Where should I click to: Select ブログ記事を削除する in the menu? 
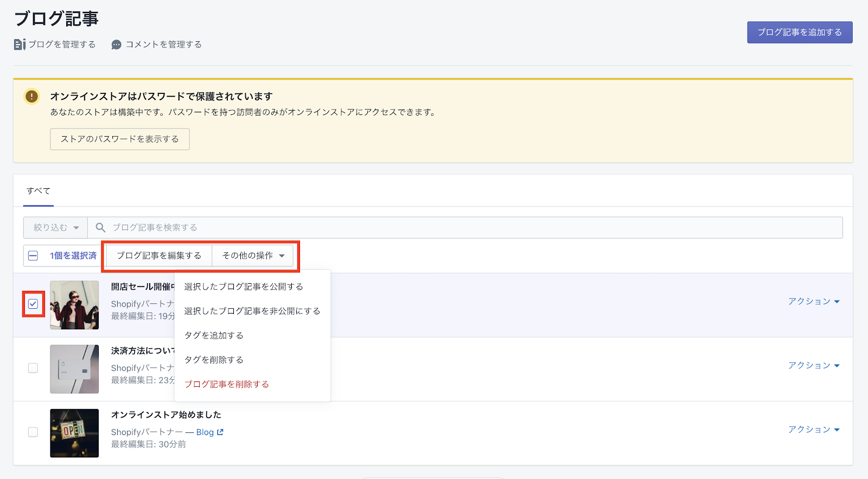tap(227, 384)
